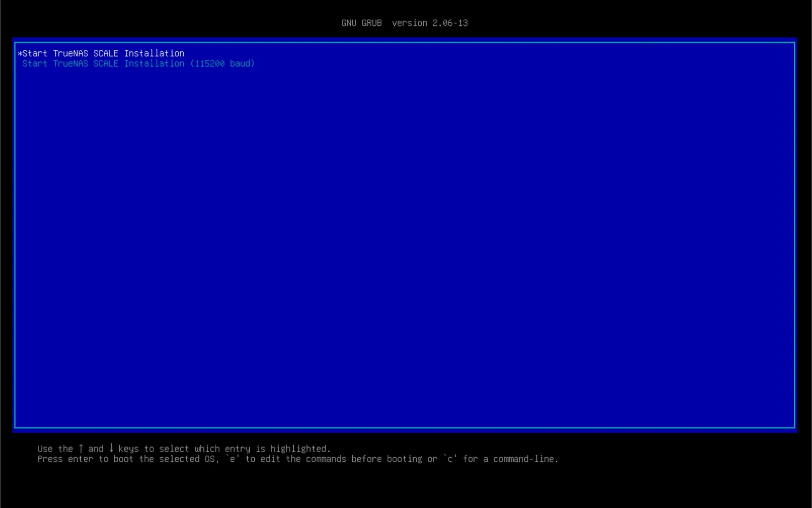Click the "Use the ↑ and ↓ keys" help line
This screenshot has width=812, height=508.
[x=184, y=449]
